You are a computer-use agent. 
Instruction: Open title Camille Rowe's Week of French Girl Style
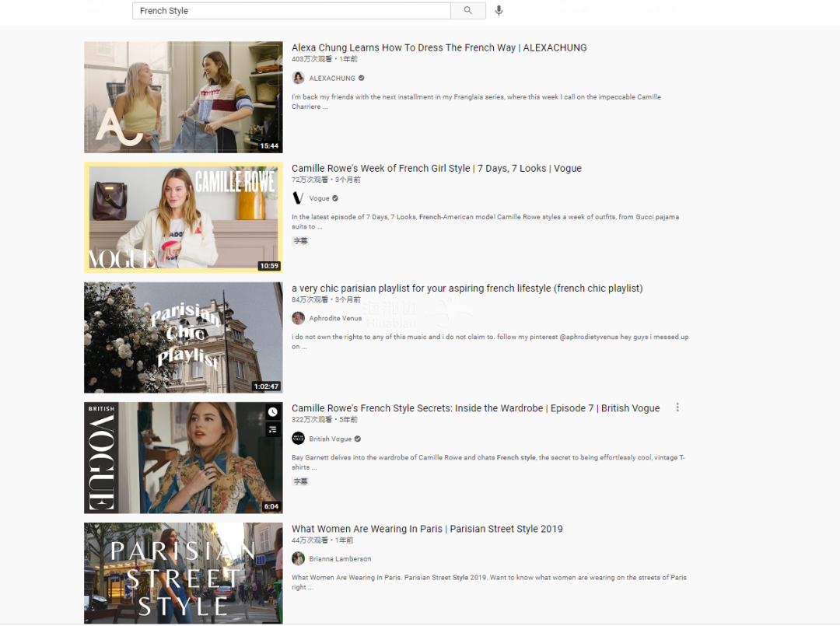click(x=436, y=168)
